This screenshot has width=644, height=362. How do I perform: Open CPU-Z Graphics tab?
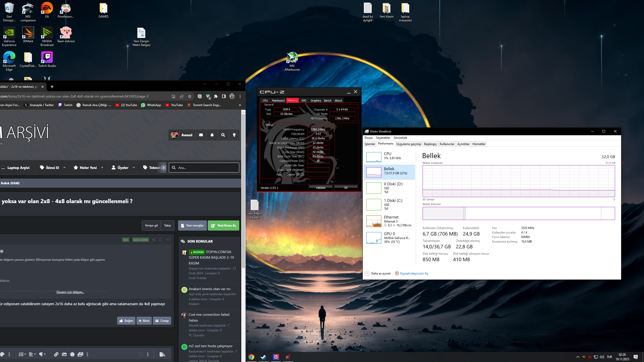[316, 100]
